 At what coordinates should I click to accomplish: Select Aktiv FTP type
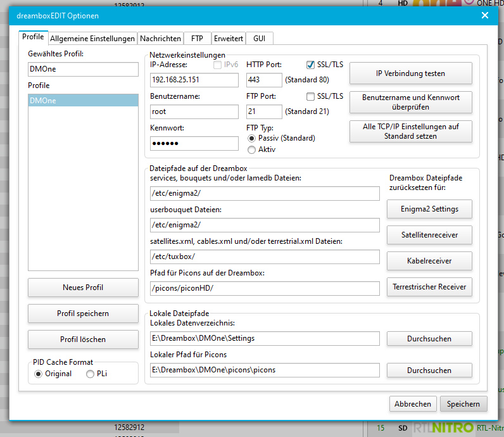pyautogui.click(x=252, y=150)
